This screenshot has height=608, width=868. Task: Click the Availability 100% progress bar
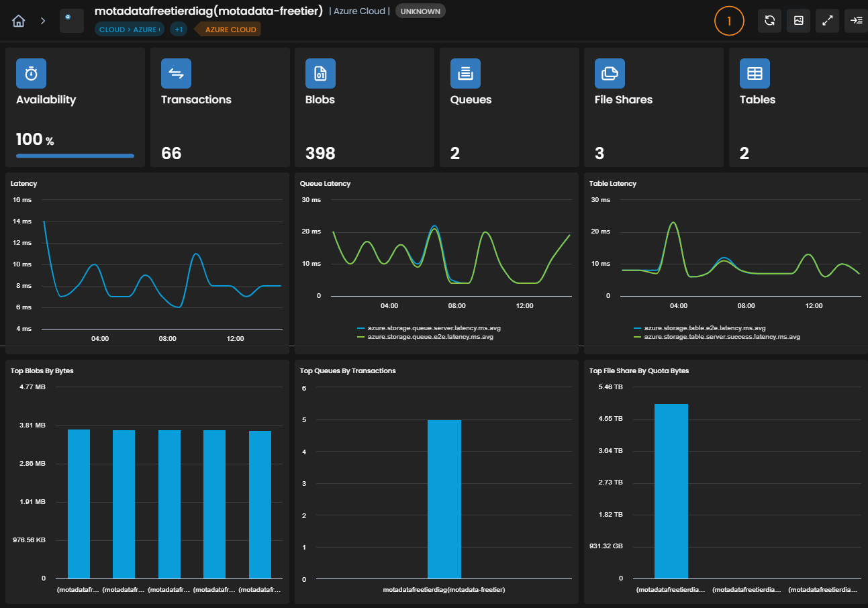tap(75, 156)
